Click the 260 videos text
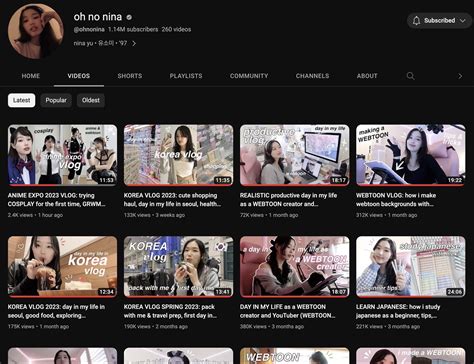This screenshot has height=364, width=474. [176, 29]
